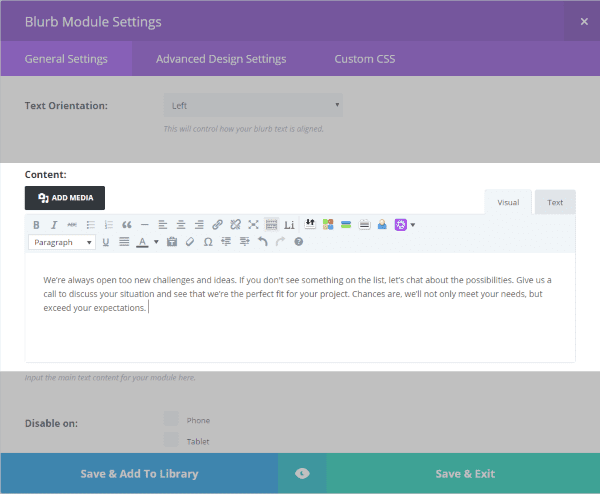Check the Phone disable checkbox

(171, 419)
